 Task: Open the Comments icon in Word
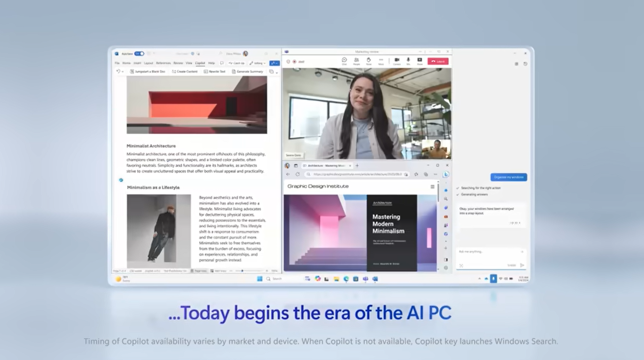coord(222,63)
